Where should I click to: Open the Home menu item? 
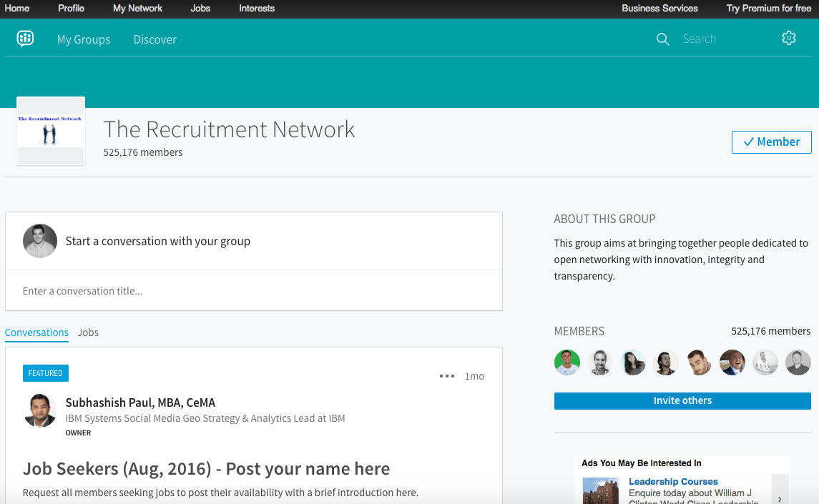16,9
